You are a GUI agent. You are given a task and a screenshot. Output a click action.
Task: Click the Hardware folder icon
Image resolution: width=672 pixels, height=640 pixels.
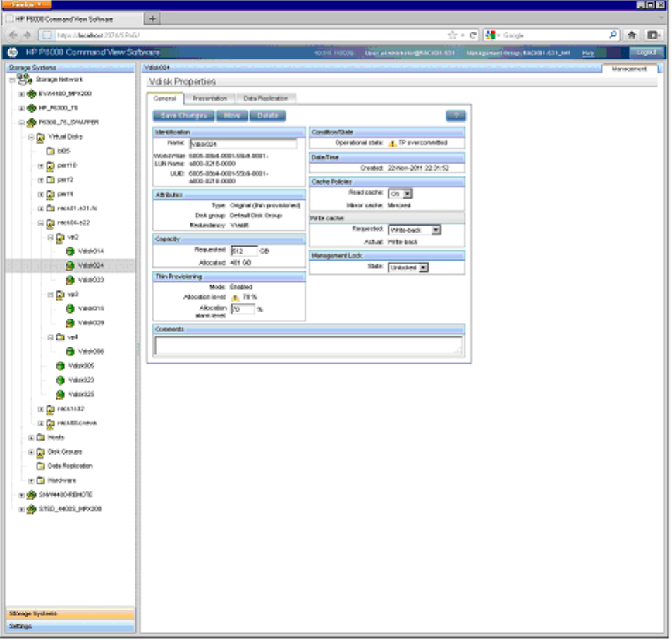click(x=41, y=481)
